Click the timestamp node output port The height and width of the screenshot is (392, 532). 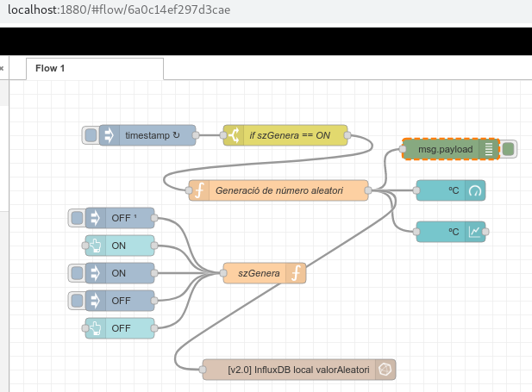point(196,135)
